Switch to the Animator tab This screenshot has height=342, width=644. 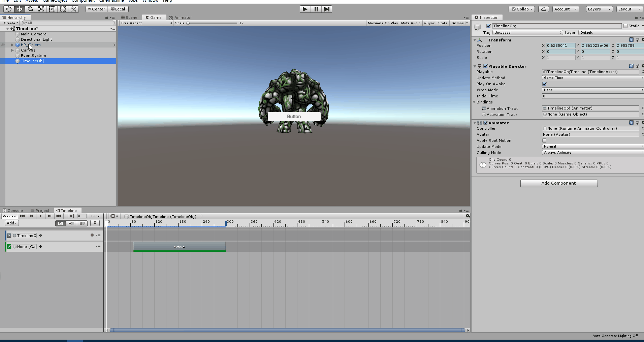(181, 18)
